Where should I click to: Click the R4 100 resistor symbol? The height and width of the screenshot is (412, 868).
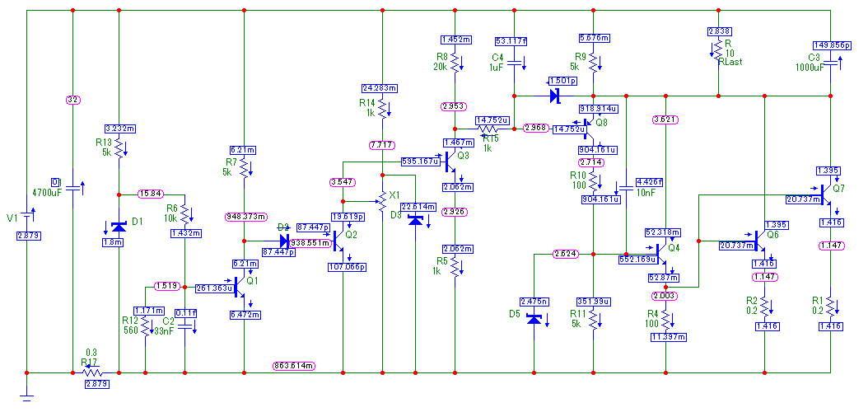(x=665, y=318)
